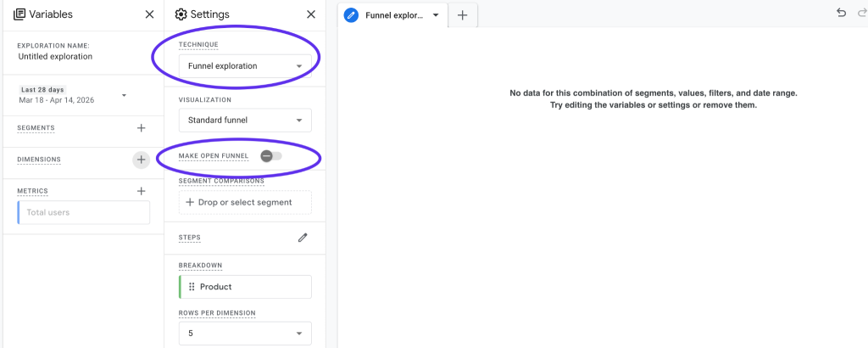Toggle the Make Open Funnel switch
The width and height of the screenshot is (868, 348).
click(271, 156)
